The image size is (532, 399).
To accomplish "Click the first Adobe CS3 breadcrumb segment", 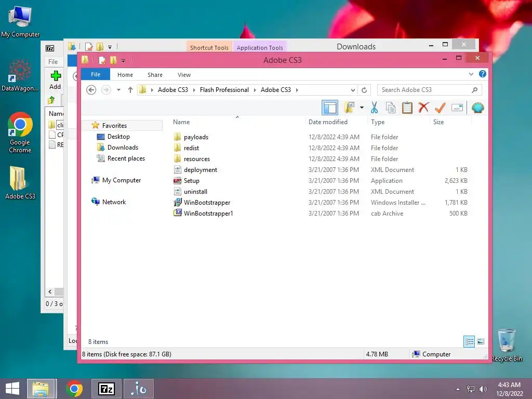I will click(172, 90).
